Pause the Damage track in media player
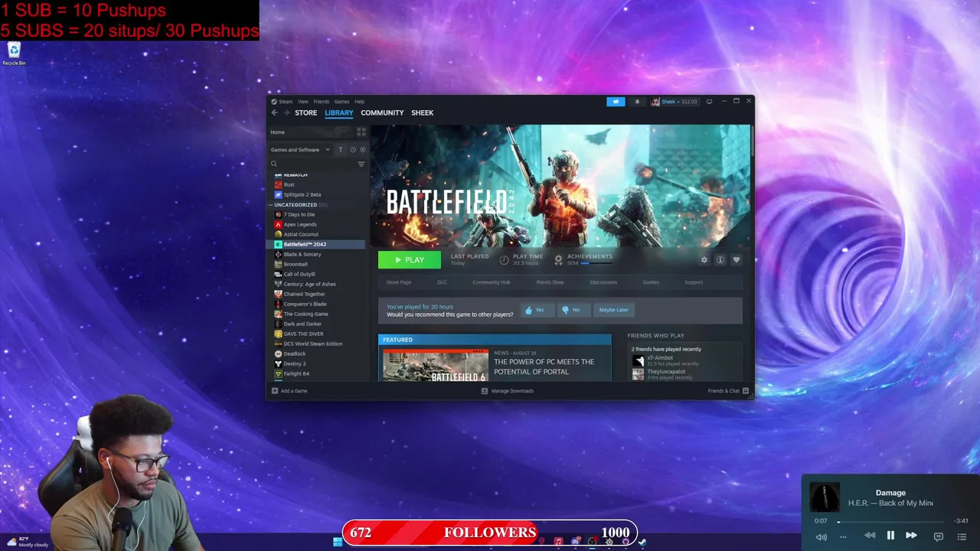Image resolution: width=980 pixels, height=551 pixels. (x=890, y=536)
